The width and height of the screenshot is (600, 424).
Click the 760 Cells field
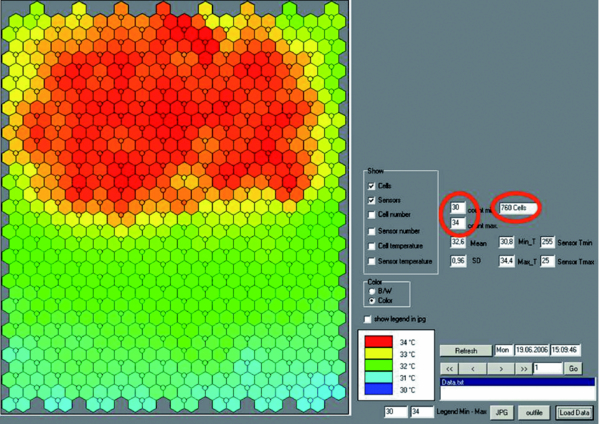(518, 208)
